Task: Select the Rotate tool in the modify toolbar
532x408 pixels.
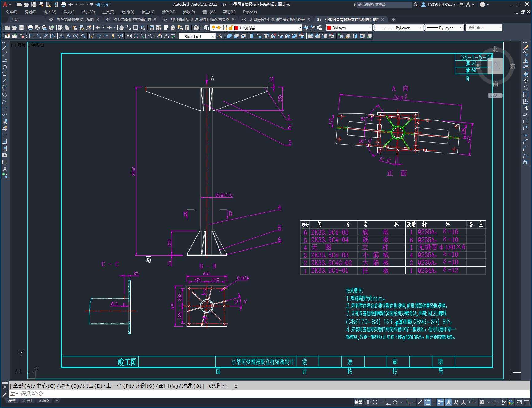Action: pyautogui.click(x=526, y=88)
